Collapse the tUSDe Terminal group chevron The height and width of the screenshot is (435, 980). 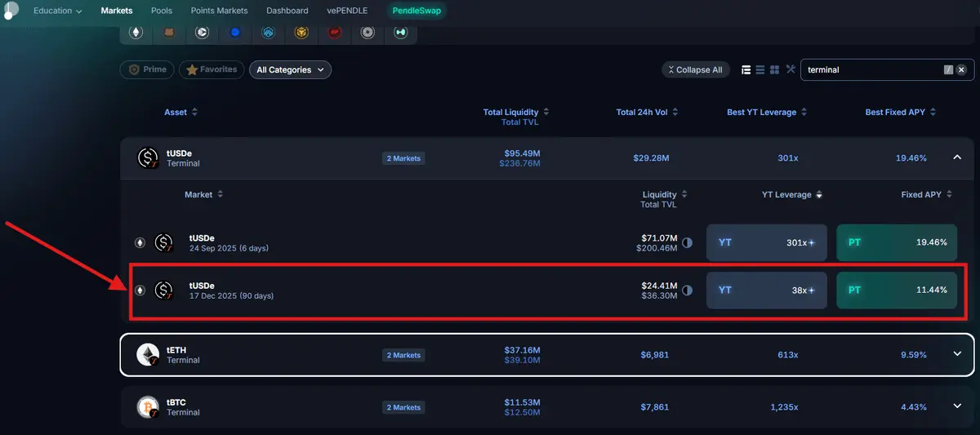(x=957, y=158)
